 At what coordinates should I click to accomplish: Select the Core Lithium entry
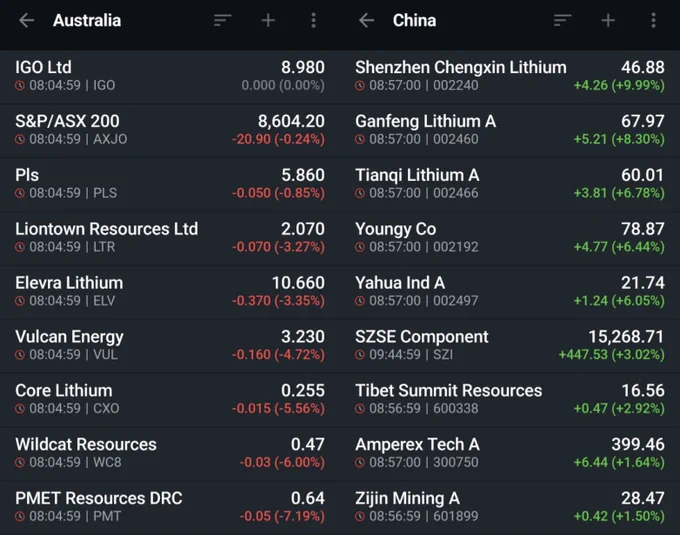(x=170, y=400)
